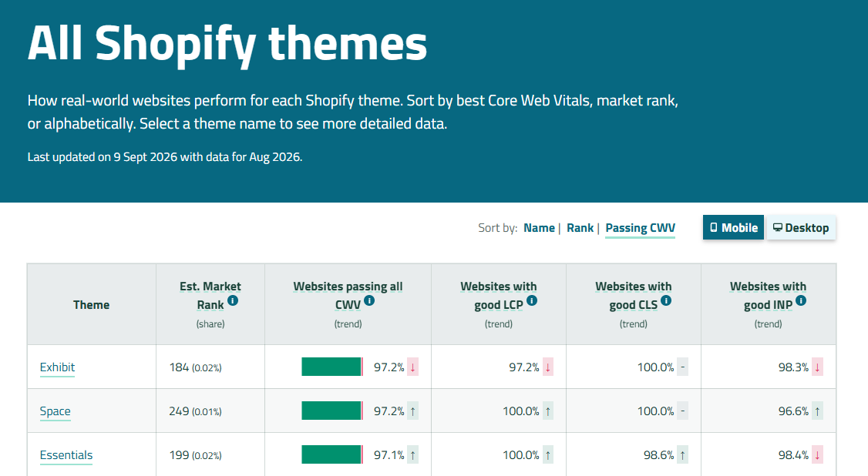Open the Space theme details
The image size is (868, 476).
point(55,411)
